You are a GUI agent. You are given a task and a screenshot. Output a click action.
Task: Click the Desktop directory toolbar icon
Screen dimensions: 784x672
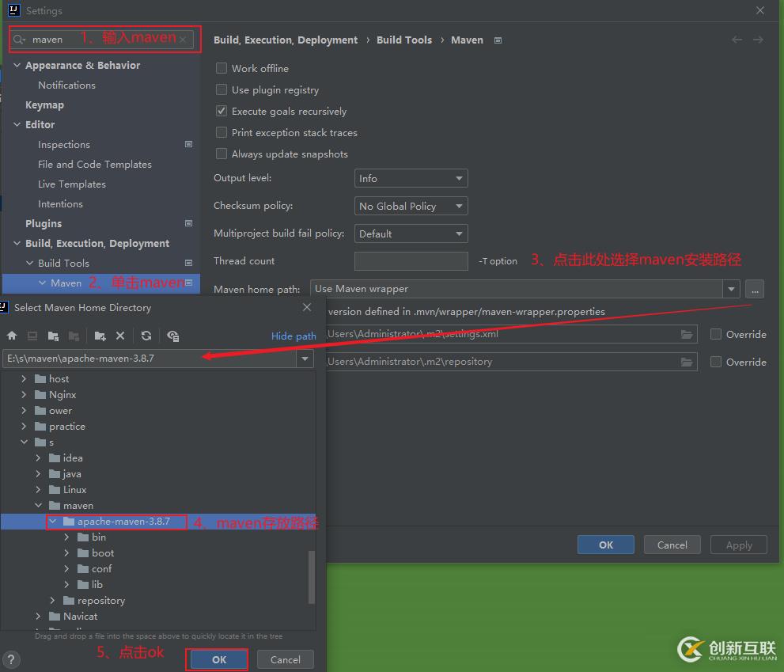click(32, 336)
